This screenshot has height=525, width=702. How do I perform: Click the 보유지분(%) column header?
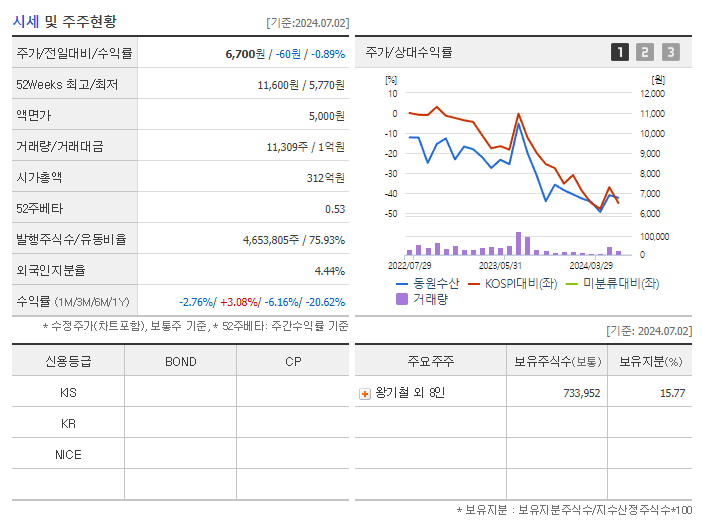[x=651, y=361]
